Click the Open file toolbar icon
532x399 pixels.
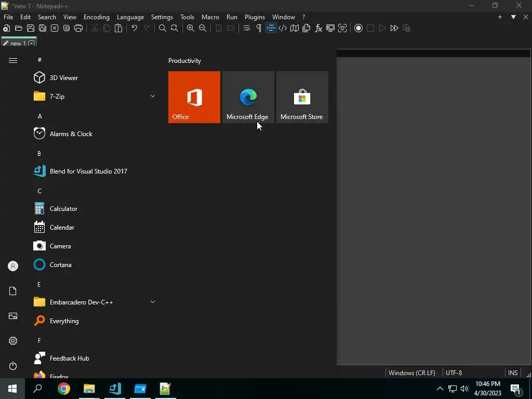(19, 28)
